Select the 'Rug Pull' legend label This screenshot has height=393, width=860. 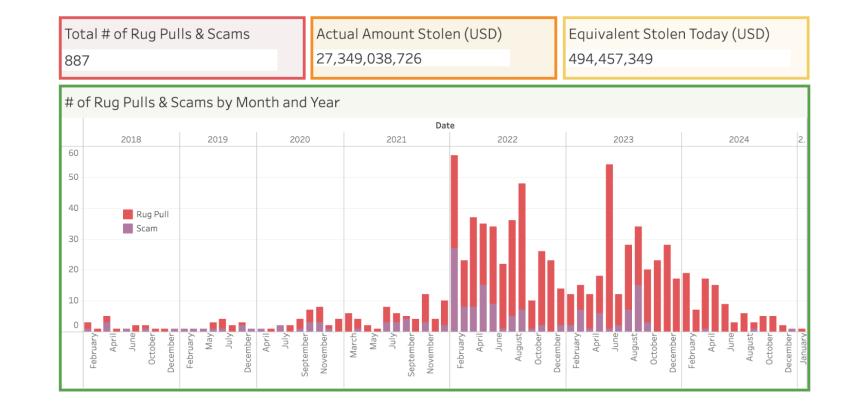click(152, 214)
